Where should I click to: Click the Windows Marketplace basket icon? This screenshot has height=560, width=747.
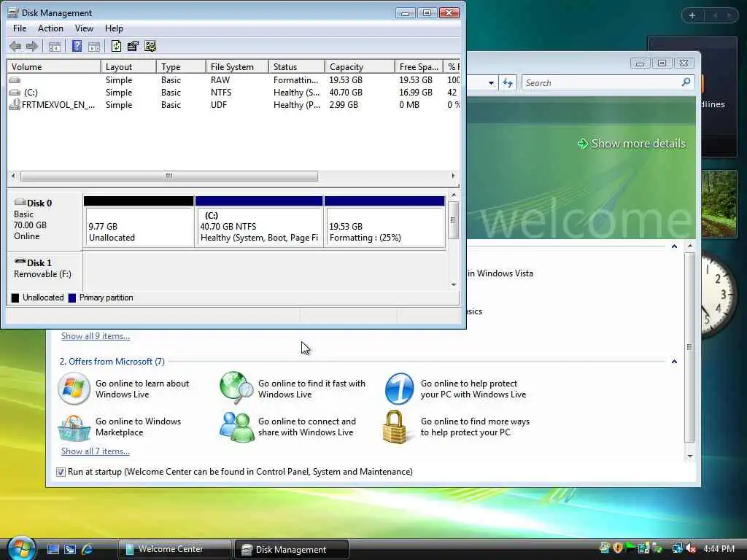(74, 427)
